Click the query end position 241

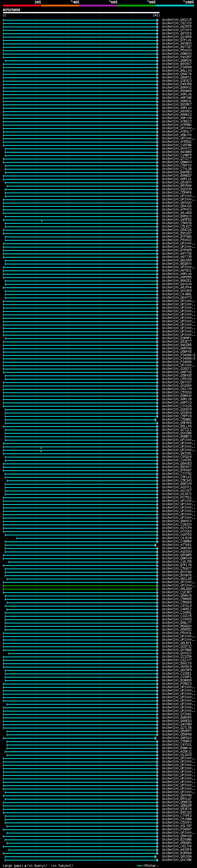click(x=155, y=15)
